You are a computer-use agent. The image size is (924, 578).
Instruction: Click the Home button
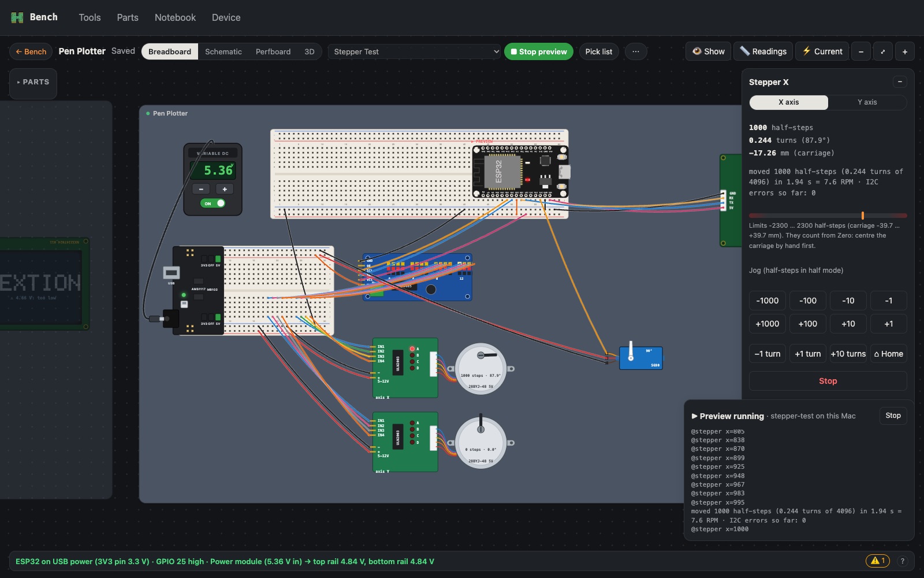point(888,354)
